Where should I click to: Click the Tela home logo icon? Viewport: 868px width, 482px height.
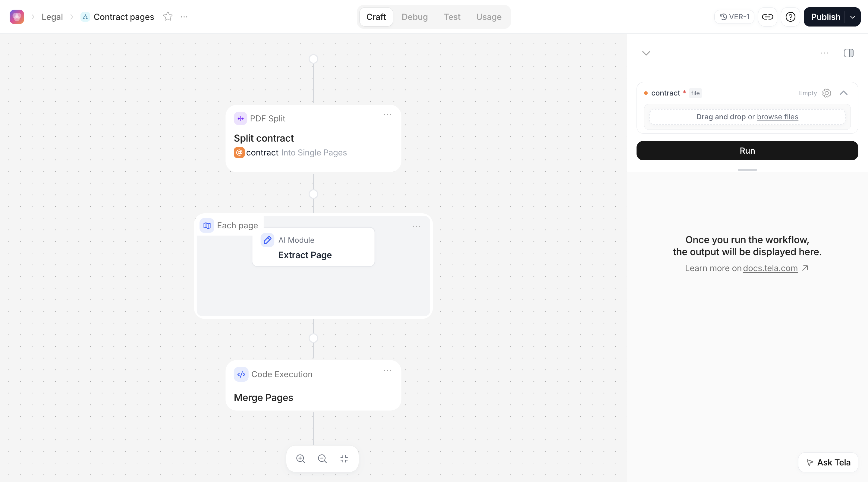tap(17, 17)
